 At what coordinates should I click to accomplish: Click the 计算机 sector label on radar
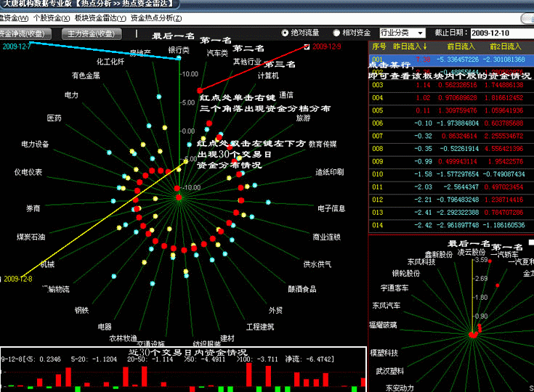(x=268, y=75)
